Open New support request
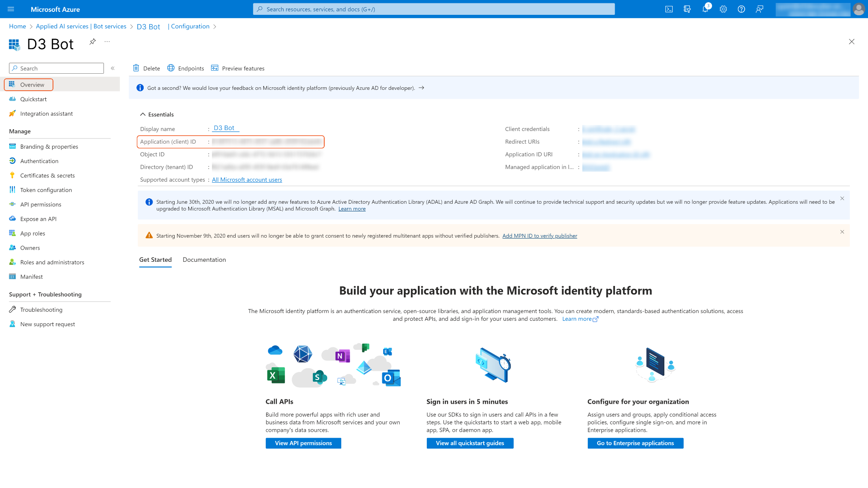This screenshot has width=868, height=488. tap(47, 324)
